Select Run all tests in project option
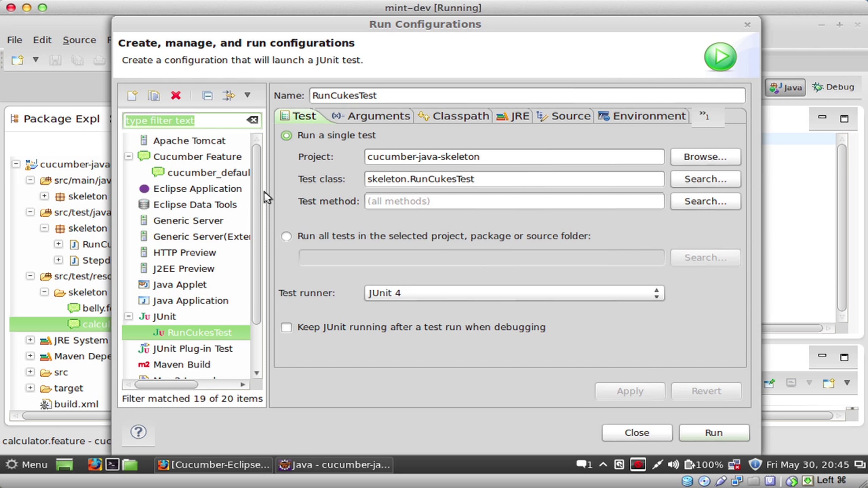The image size is (868, 488). tap(286, 236)
